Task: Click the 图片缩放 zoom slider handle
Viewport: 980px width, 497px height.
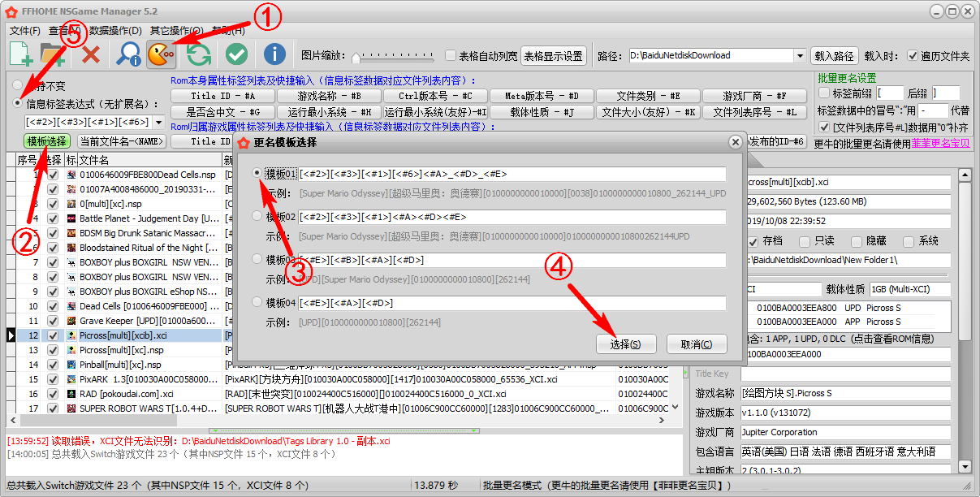Action: (356, 56)
